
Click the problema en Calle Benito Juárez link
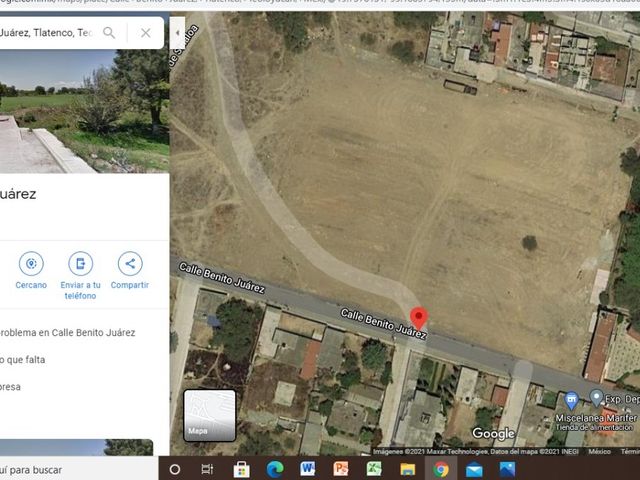(67, 333)
